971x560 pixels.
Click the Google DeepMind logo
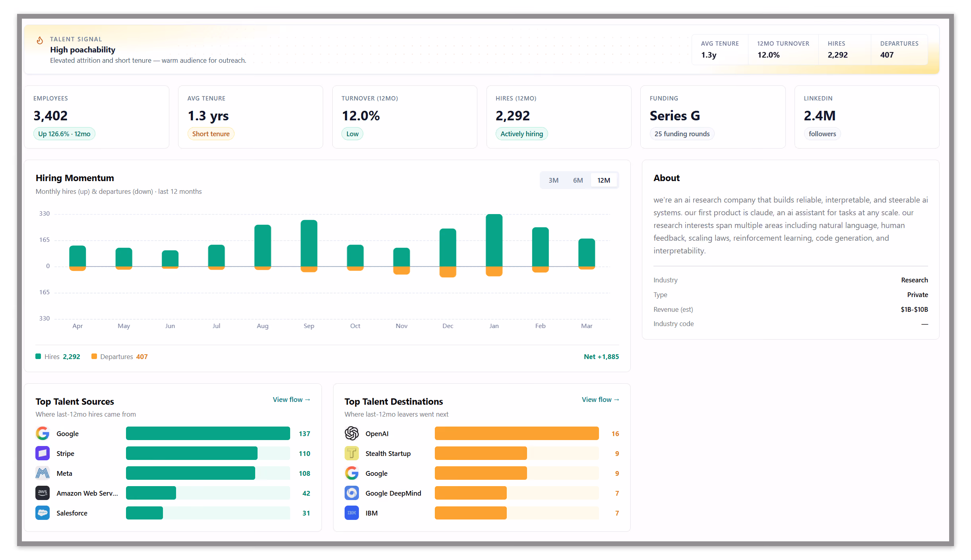pyautogui.click(x=352, y=493)
